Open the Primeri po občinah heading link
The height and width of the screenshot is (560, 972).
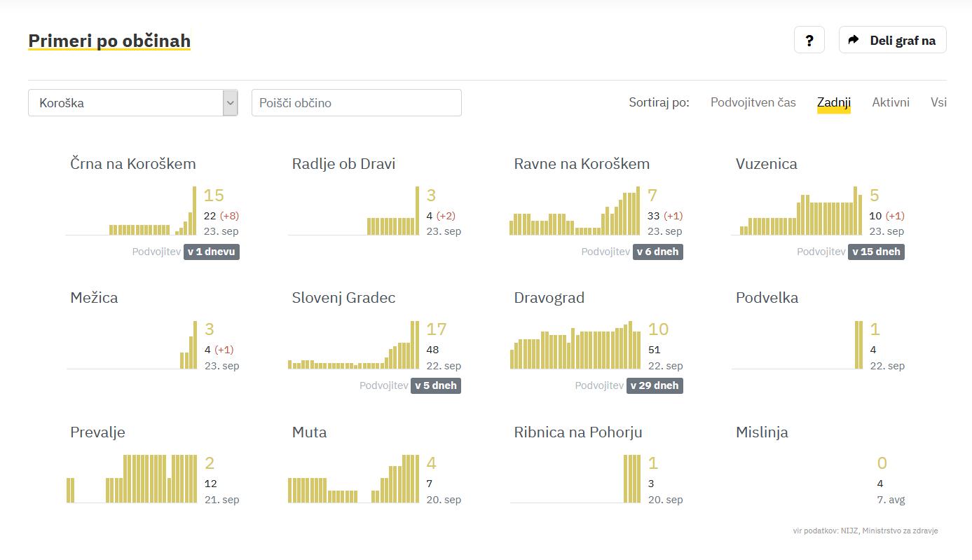coord(109,41)
